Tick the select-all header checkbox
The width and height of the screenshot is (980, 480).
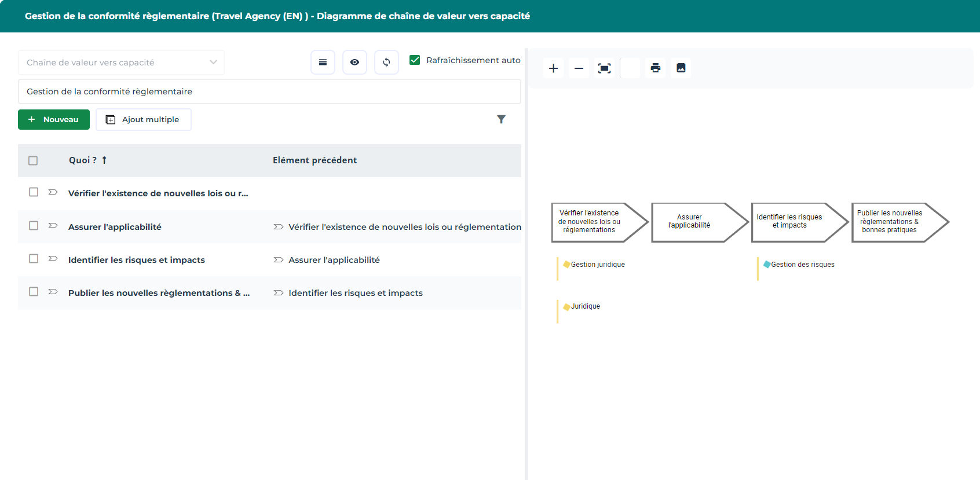click(33, 160)
